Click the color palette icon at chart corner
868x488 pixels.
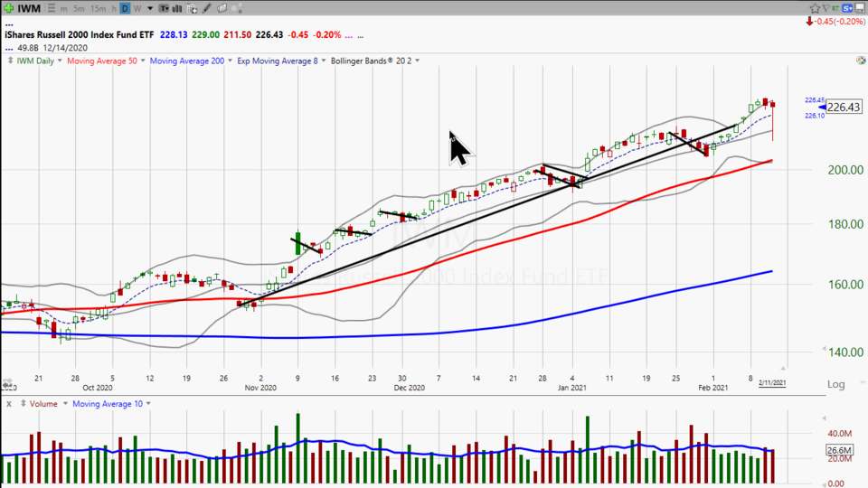861,61
